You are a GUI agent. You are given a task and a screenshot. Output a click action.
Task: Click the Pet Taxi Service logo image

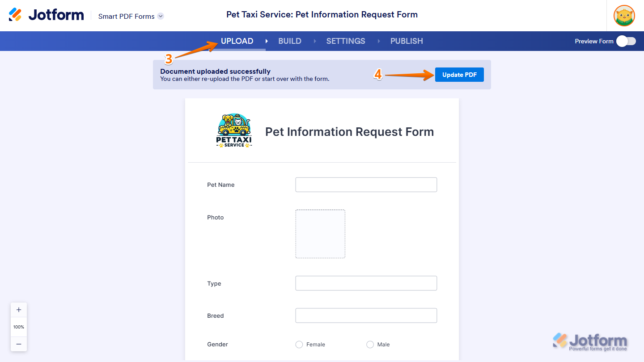coord(234,131)
